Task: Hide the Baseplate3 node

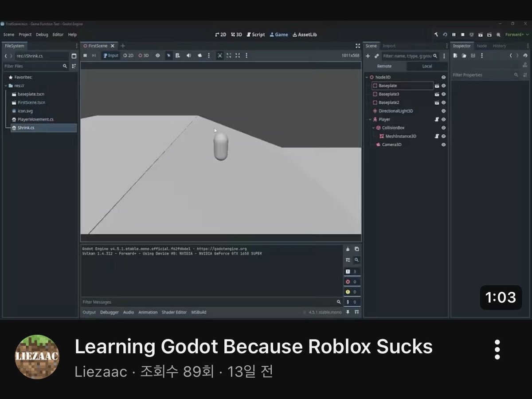Action: (443, 94)
